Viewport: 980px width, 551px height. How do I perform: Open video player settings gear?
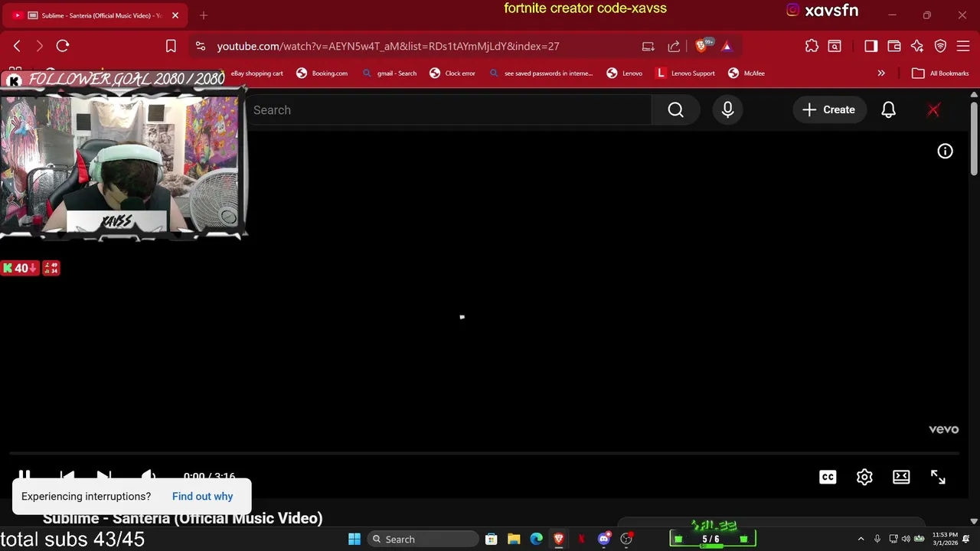click(864, 477)
